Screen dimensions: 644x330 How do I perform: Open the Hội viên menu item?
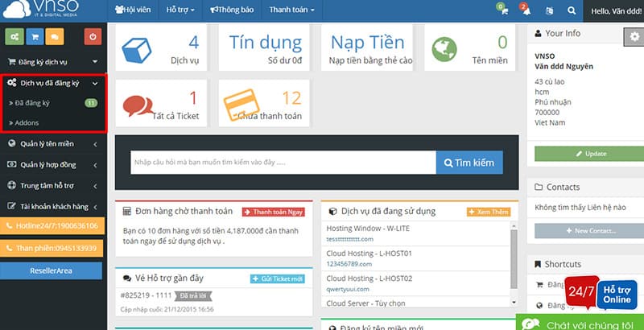[x=133, y=10]
